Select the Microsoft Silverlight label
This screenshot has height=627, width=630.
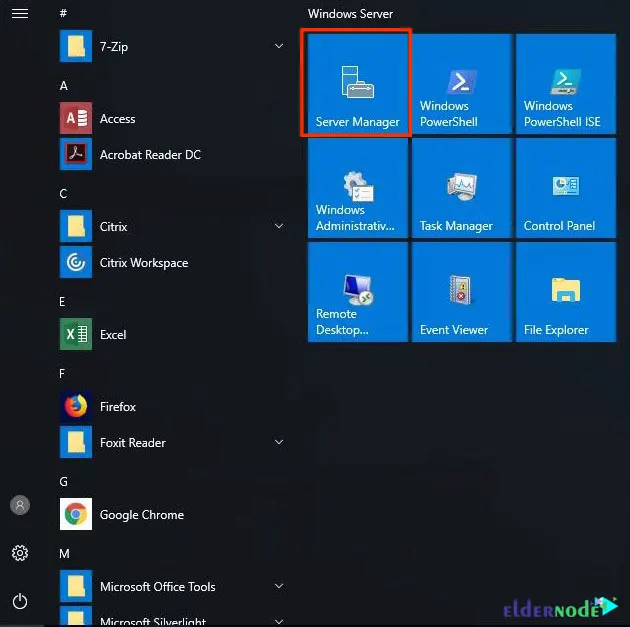pyautogui.click(x=153, y=622)
